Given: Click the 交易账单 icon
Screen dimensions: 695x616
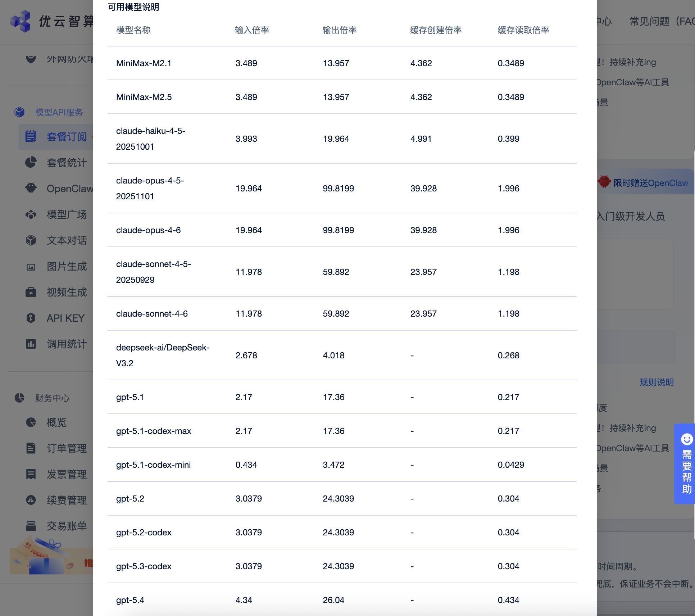Looking at the screenshot, I should pyautogui.click(x=31, y=526).
